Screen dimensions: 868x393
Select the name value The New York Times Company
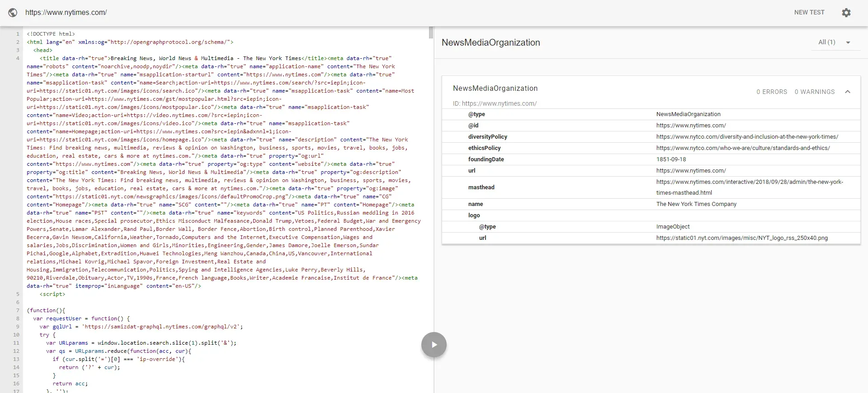[x=696, y=204]
